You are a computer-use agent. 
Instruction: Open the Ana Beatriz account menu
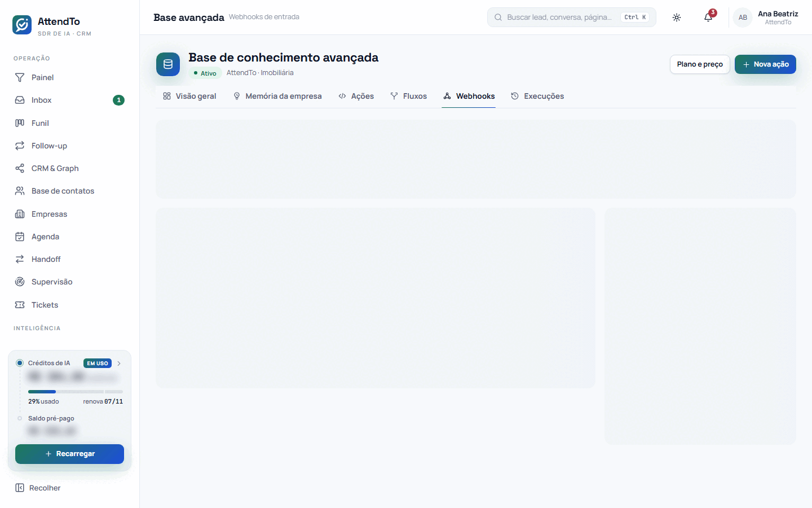tap(766, 17)
